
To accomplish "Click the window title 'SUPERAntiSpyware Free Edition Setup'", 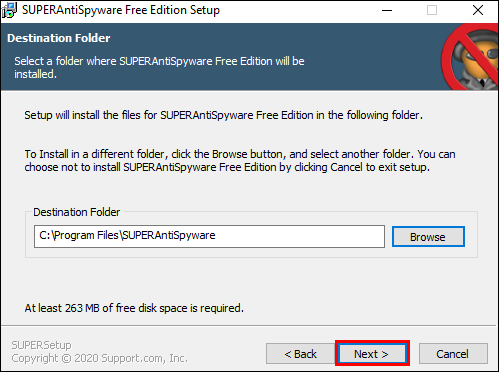I will (121, 10).
